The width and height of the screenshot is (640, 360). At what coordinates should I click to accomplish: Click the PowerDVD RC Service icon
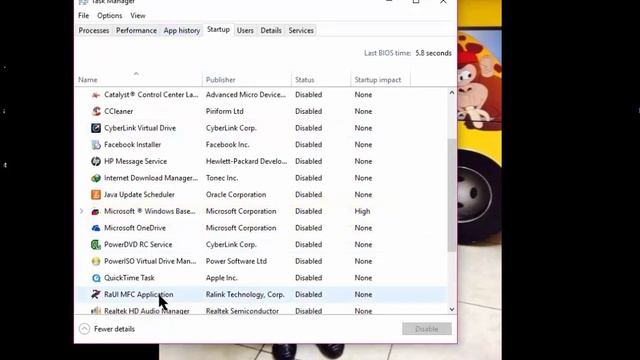tap(96, 245)
